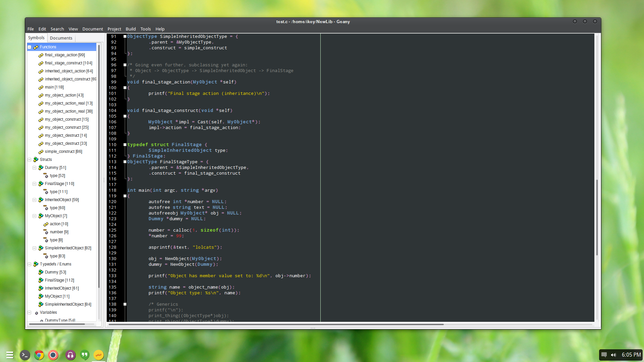
Task: Select my_object_construct [15] symbol
Action: (x=67, y=119)
